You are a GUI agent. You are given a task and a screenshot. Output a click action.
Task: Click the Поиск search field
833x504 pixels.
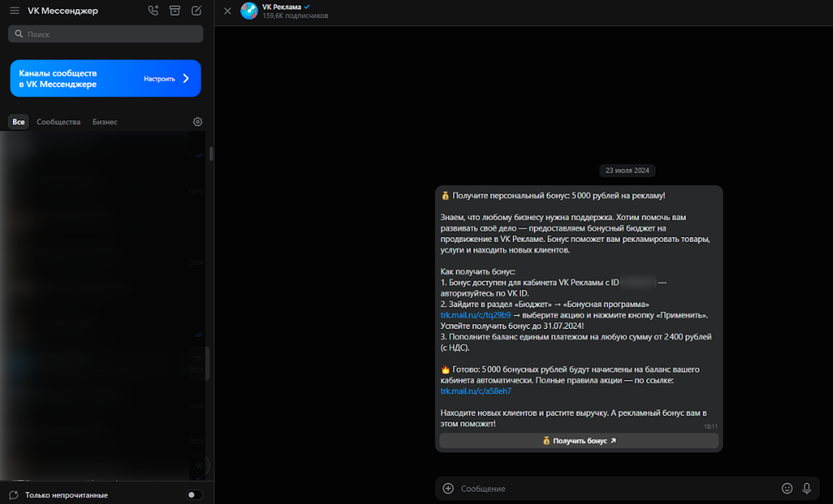(x=106, y=34)
